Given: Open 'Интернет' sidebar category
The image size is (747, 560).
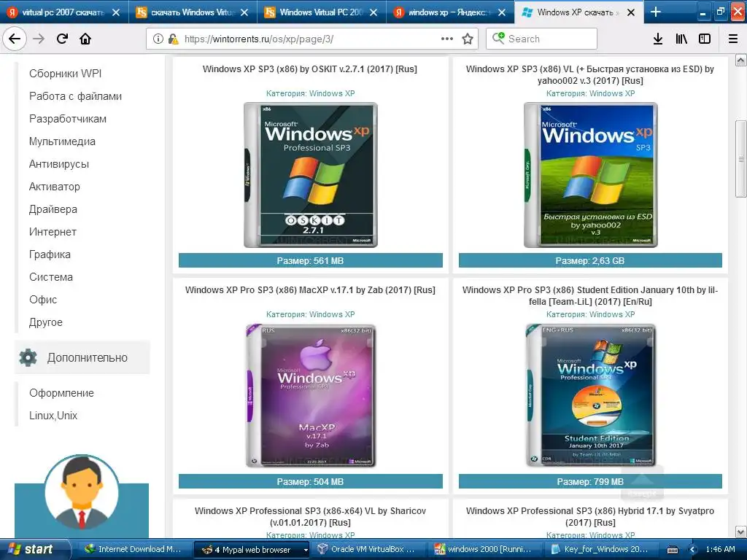Looking at the screenshot, I should pyautogui.click(x=53, y=232).
